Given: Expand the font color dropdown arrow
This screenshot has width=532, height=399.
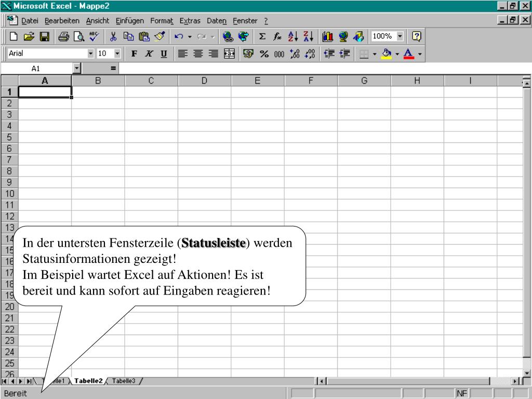Looking at the screenshot, I should coord(420,54).
